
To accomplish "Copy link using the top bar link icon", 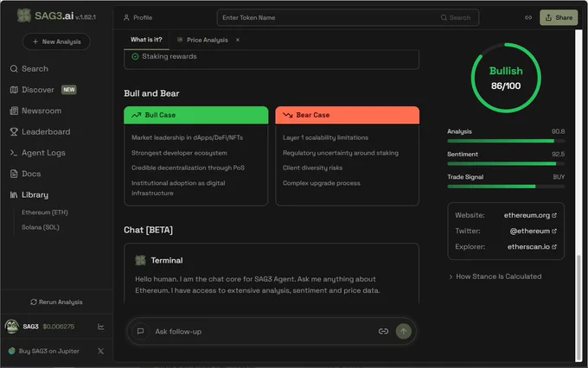I will pyautogui.click(x=528, y=17).
